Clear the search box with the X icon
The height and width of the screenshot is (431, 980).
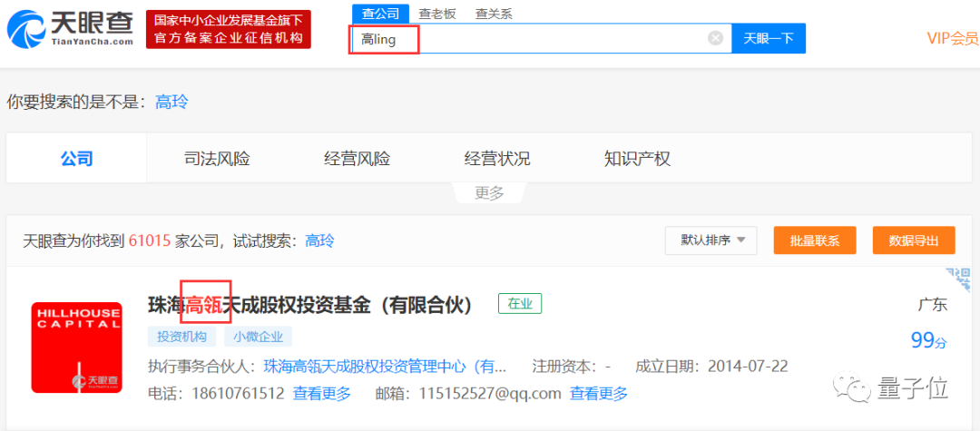point(716,38)
